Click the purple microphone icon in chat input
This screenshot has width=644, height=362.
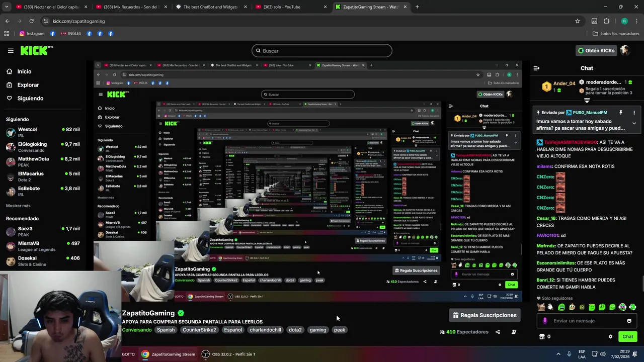(545, 321)
